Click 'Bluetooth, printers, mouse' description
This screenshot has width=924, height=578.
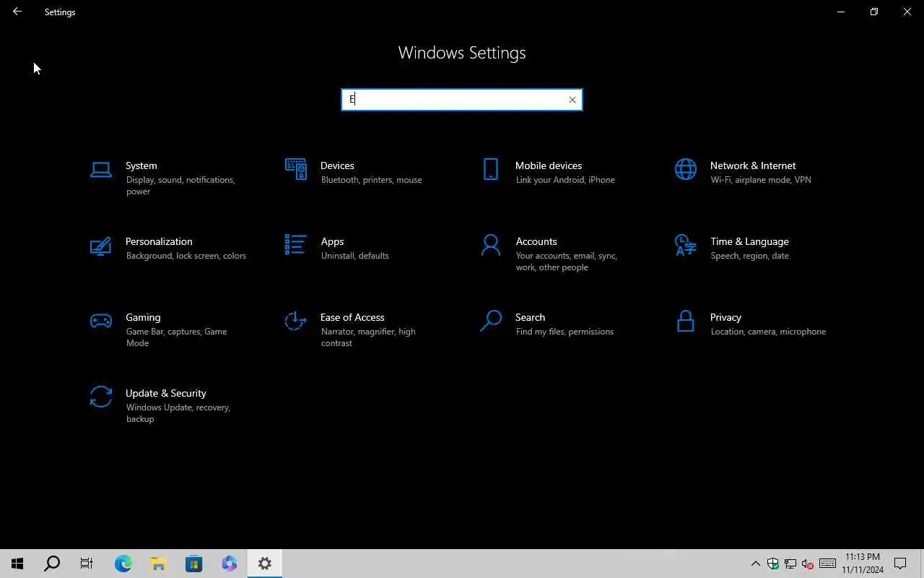coord(371,180)
